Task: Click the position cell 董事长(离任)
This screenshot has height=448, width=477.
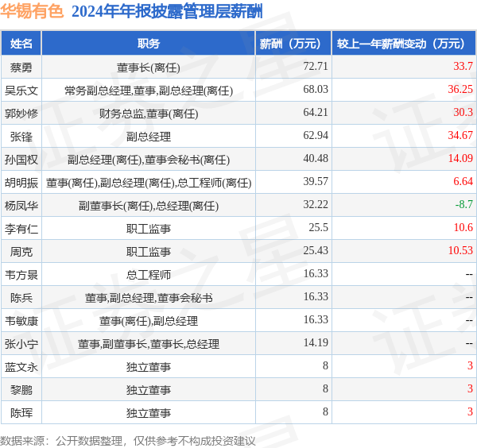Action: [149, 68]
